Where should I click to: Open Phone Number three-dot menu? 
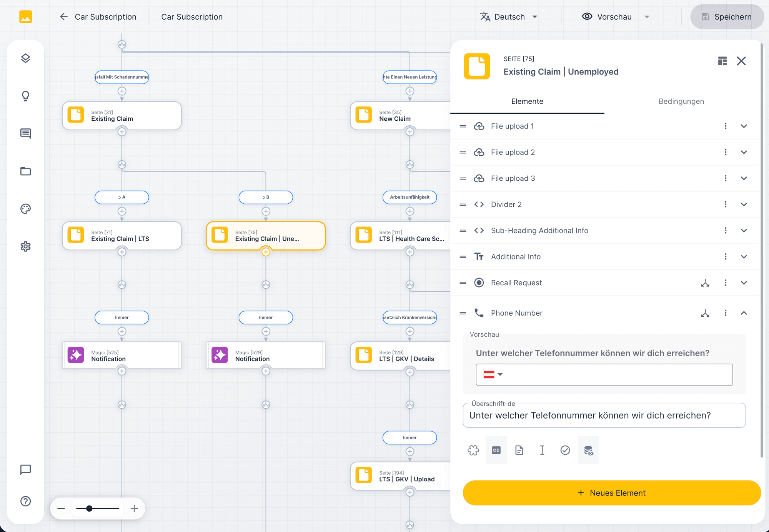point(726,313)
